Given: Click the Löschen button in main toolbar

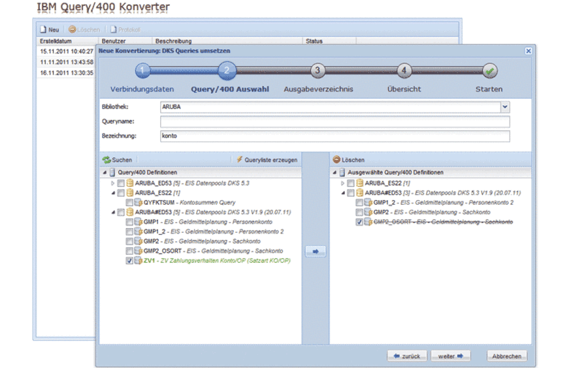Looking at the screenshot, I should [x=84, y=29].
